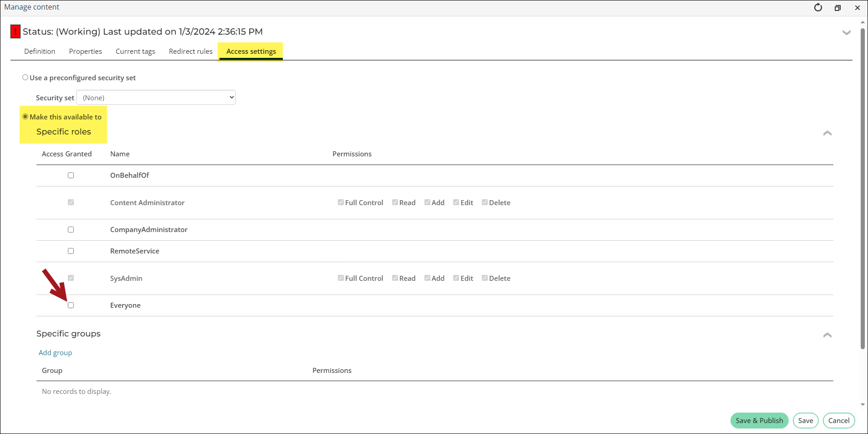This screenshot has width=868, height=434.
Task: Select Use a preconfigured security set radio
Action: pyautogui.click(x=26, y=77)
